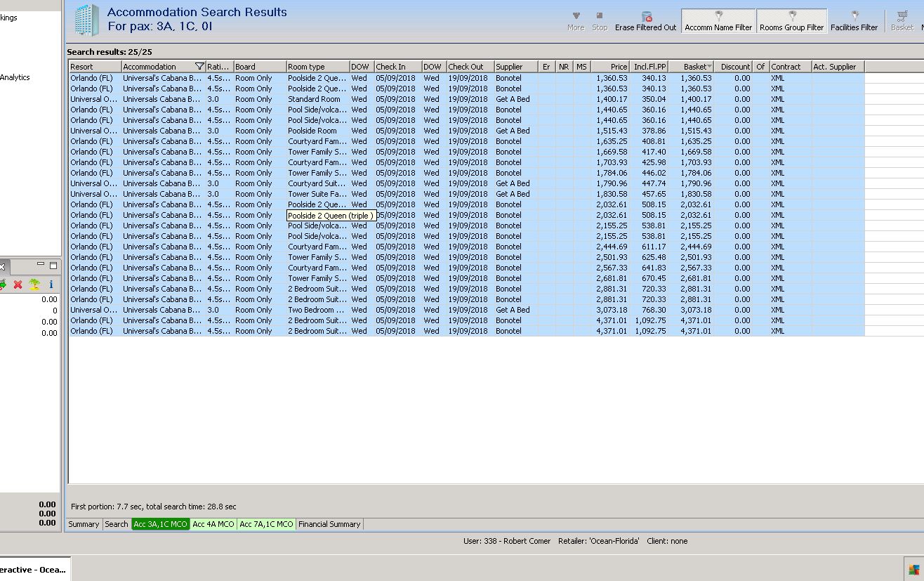The image size is (924, 581).
Task: Toggle the Accomm Name Filter button
Action: pos(718,21)
